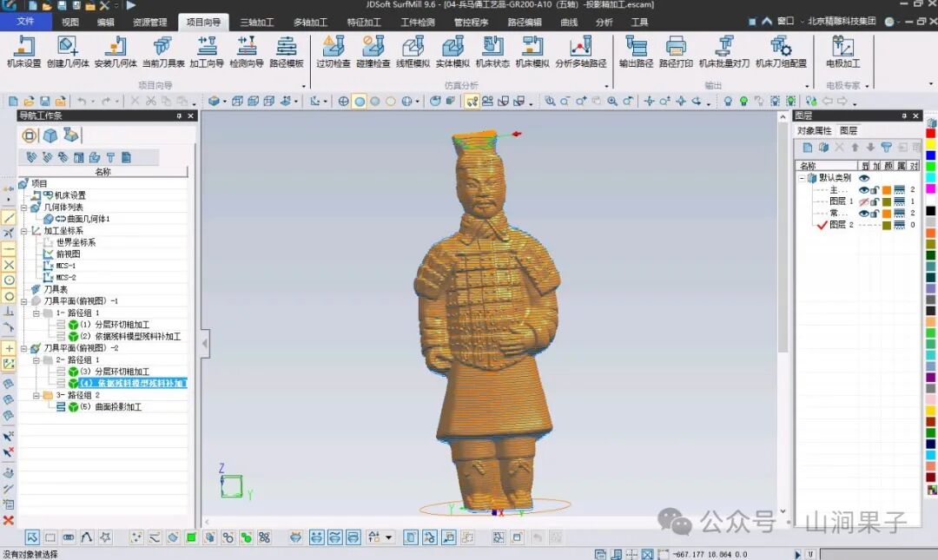Open the 窗口 window menu
Viewport: 938px width, 560px height.
(785, 21)
